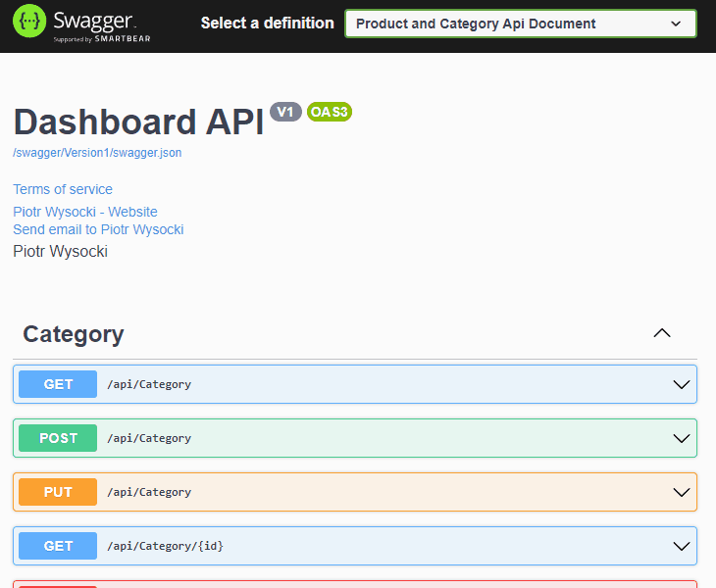Click the OAS3 badge
This screenshot has height=588, width=716.
coord(330,112)
